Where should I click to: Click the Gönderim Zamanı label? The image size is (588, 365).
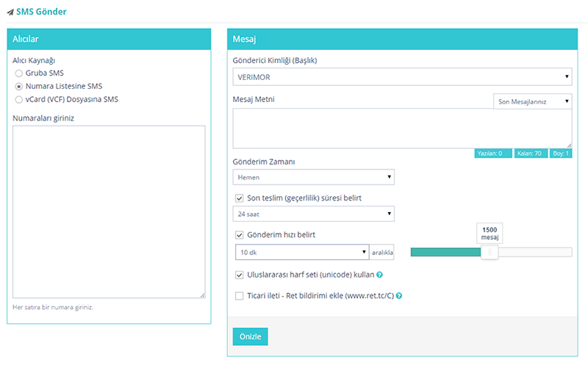[264, 162]
